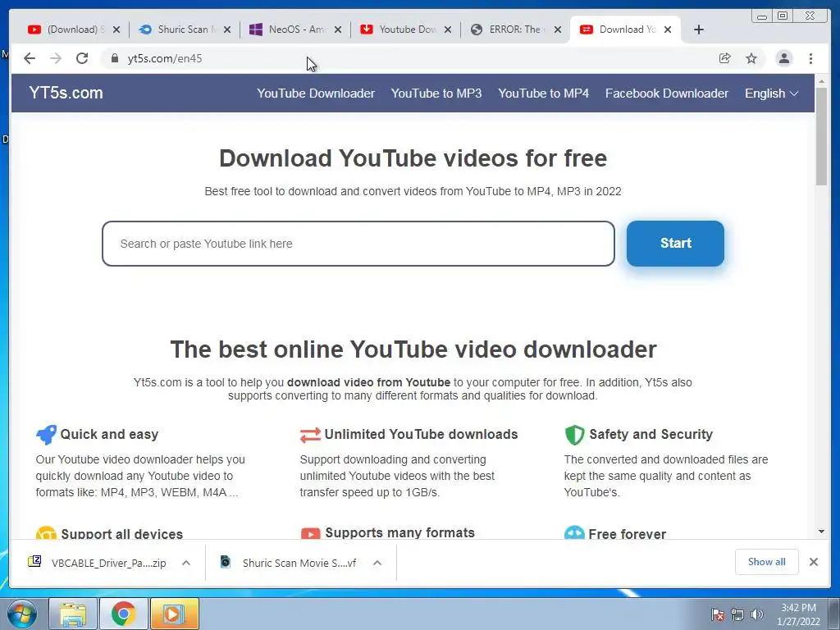Open the Chrome profile avatar
The width and height of the screenshot is (840, 630).
point(783,58)
